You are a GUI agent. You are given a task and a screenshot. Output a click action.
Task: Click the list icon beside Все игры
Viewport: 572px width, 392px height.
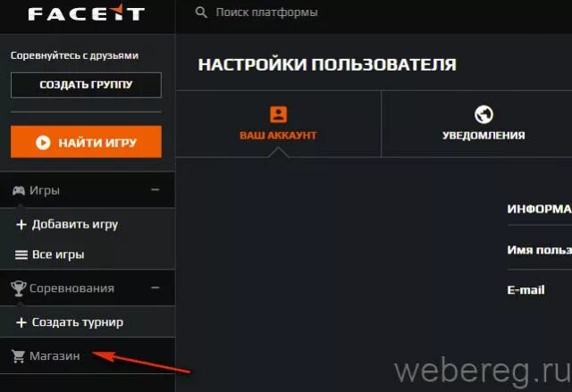[x=21, y=254]
